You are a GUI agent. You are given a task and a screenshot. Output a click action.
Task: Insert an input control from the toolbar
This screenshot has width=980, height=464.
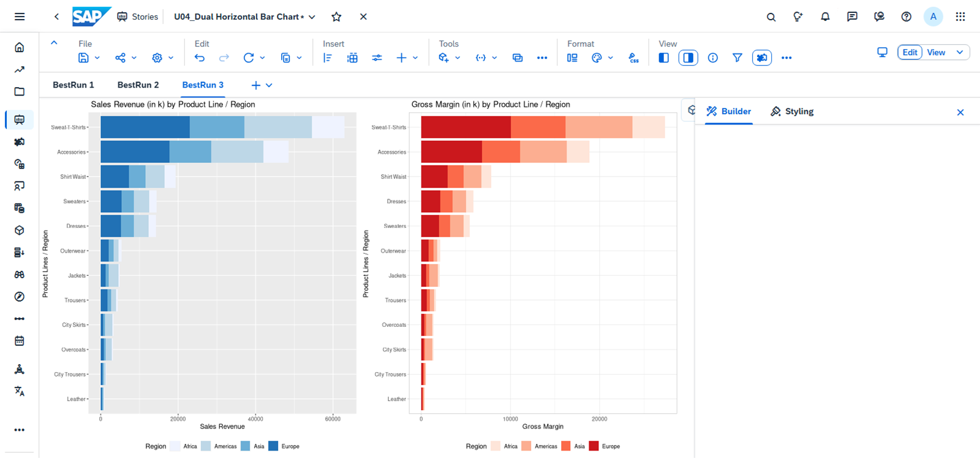(377, 58)
